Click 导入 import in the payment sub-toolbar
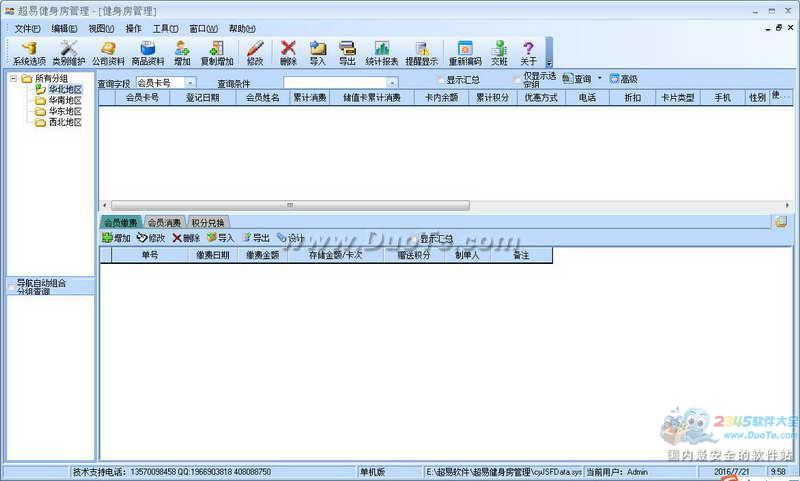The width and height of the screenshot is (800, 481). click(x=220, y=238)
